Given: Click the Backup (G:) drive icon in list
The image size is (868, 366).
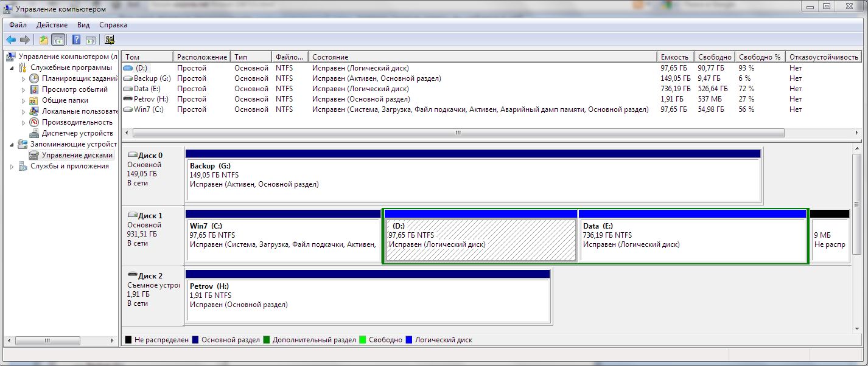Looking at the screenshot, I should (x=128, y=78).
